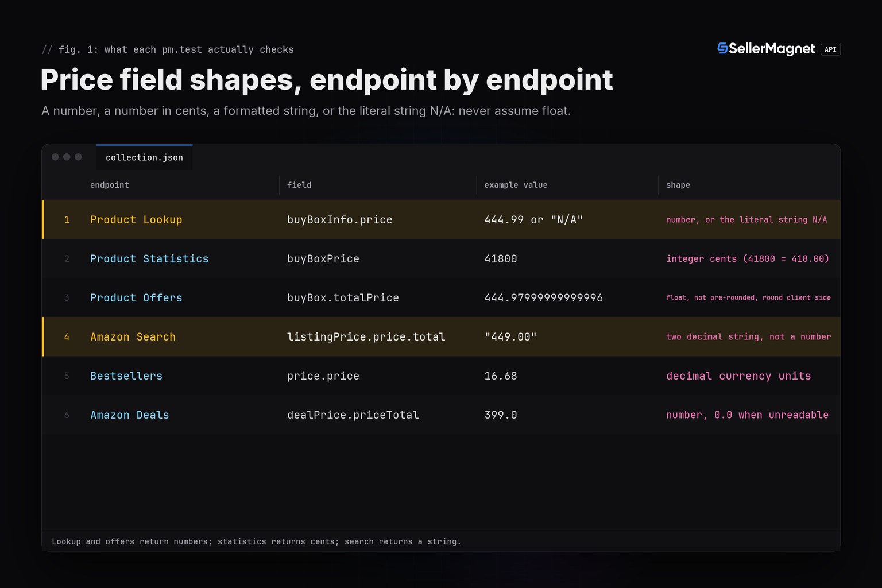Click line number 4 in the gutter
Image resolution: width=882 pixels, height=588 pixels.
[x=67, y=336]
